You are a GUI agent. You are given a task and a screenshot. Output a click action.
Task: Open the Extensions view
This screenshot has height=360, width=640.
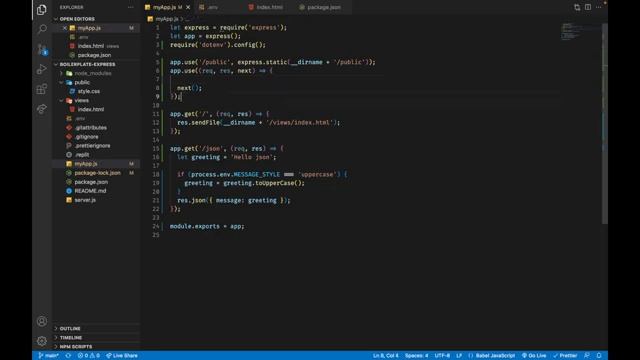click(42, 89)
